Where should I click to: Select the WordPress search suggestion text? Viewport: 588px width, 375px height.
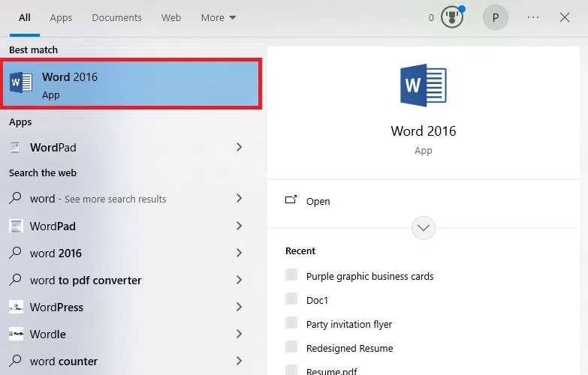(x=56, y=307)
